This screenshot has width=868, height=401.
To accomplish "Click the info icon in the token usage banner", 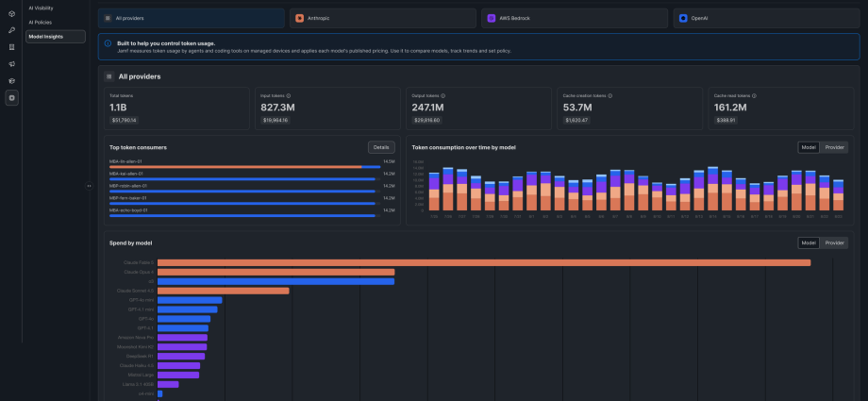I will [x=108, y=43].
